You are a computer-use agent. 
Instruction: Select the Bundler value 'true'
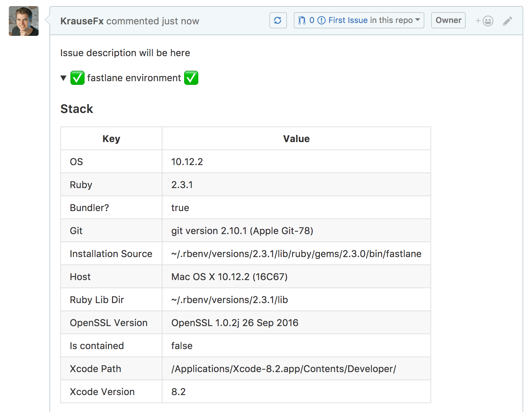coord(296,208)
